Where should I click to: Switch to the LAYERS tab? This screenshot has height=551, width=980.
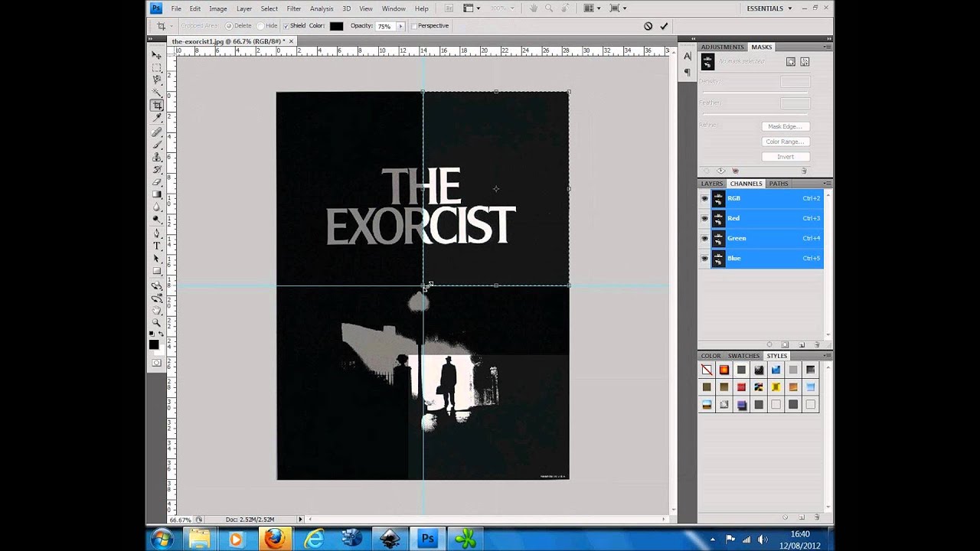[x=712, y=184]
